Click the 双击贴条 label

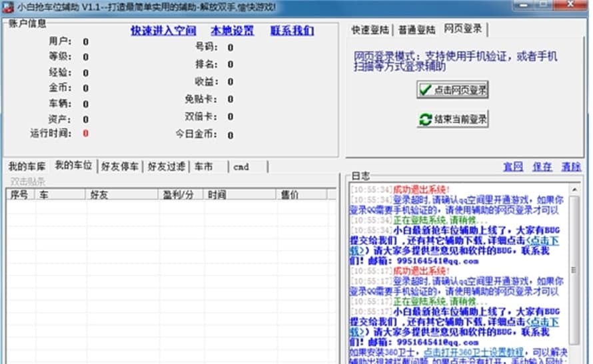point(27,182)
